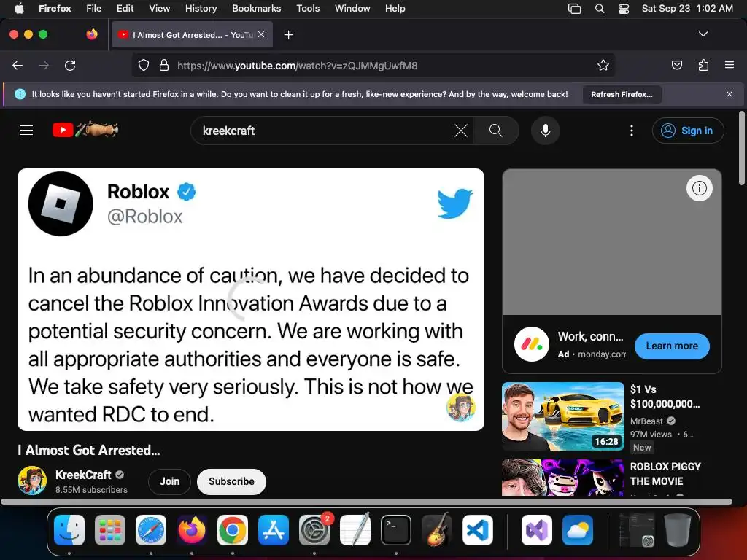Open YouTube settings three-dot menu
This screenshot has width=747, height=560.
pyautogui.click(x=632, y=131)
